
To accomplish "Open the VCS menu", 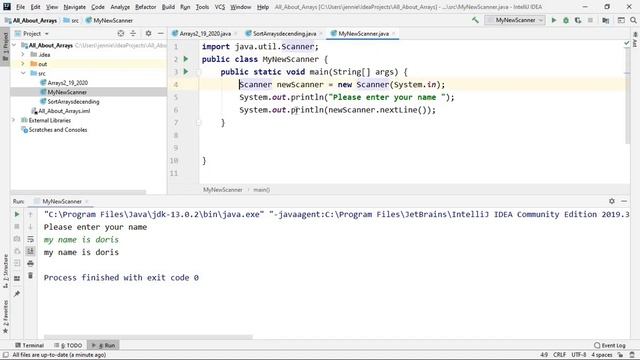I will pyautogui.click(x=220, y=7).
